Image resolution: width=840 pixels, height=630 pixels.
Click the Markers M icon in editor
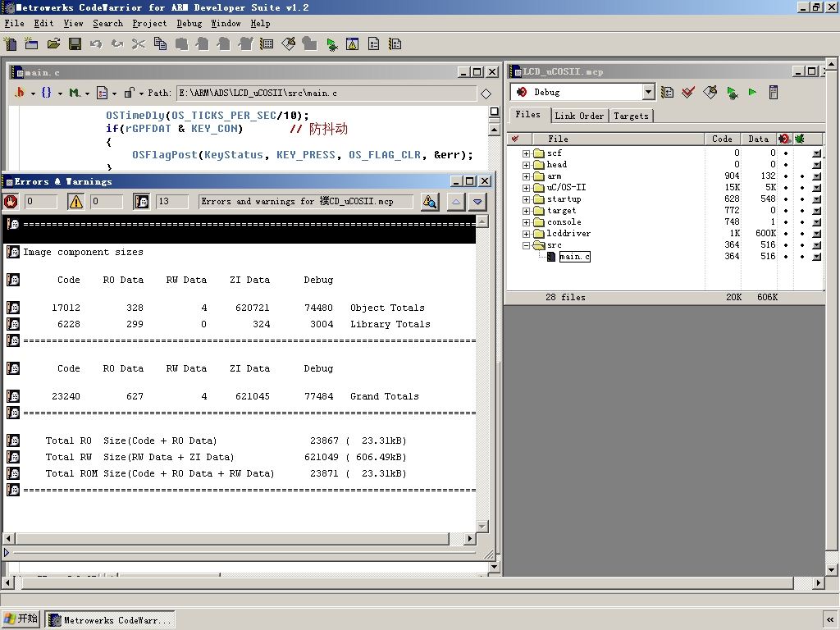[x=75, y=93]
